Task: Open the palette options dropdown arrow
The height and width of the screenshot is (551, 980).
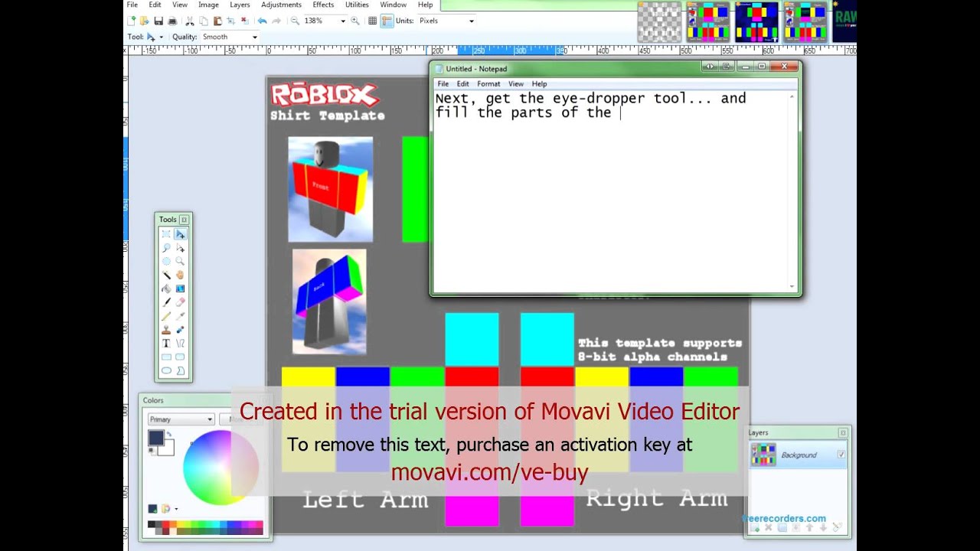Action: pos(176,509)
